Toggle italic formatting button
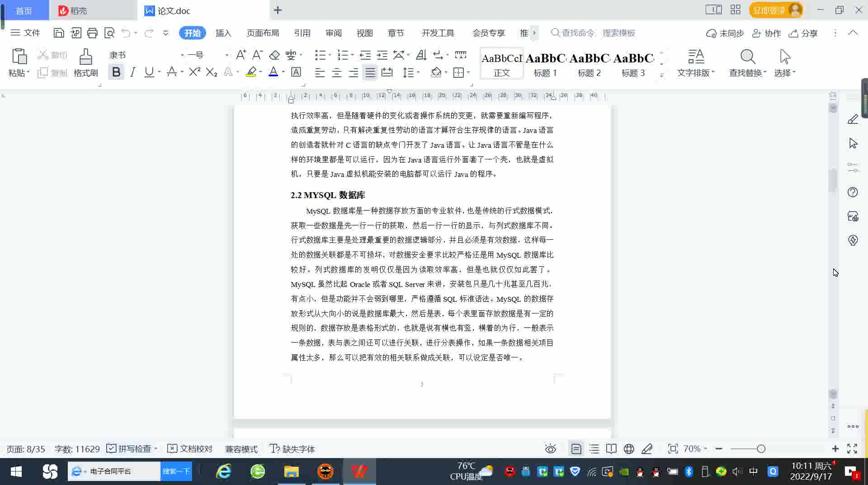This screenshot has height=485, width=868. point(132,72)
